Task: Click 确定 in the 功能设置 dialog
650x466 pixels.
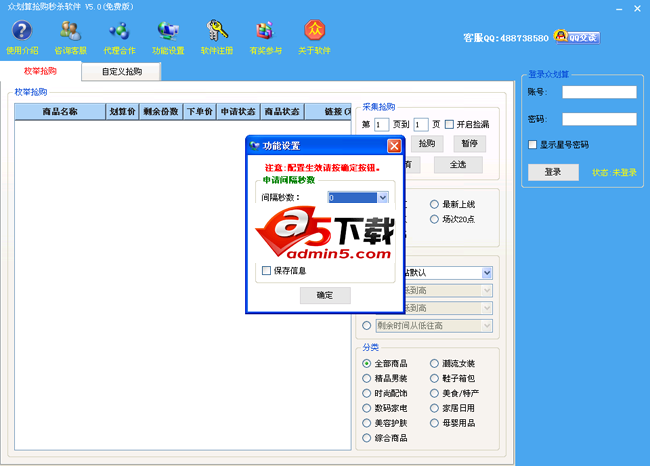Action: (x=325, y=295)
